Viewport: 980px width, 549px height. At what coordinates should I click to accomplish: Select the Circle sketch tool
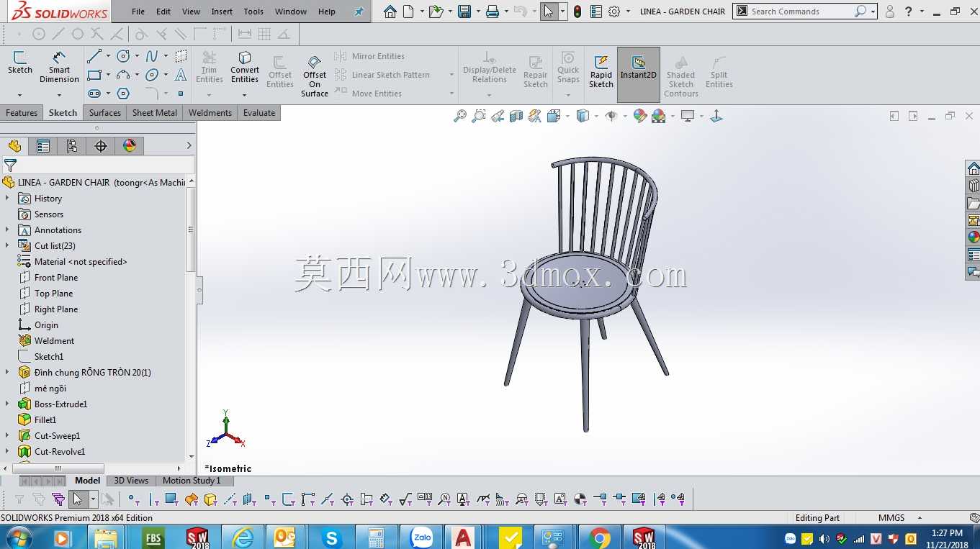click(x=123, y=56)
